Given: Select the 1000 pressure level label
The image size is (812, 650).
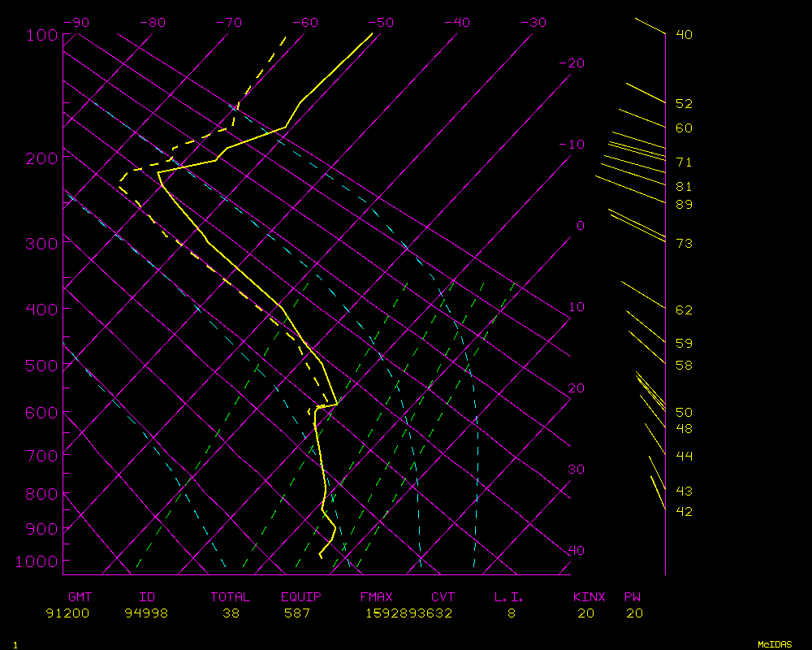Looking at the screenshot, I should (x=37, y=561).
